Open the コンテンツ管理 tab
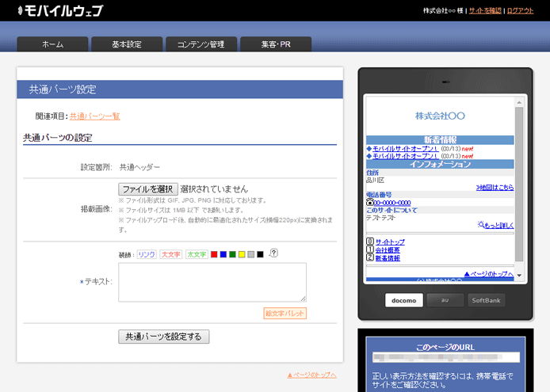 point(201,44)
